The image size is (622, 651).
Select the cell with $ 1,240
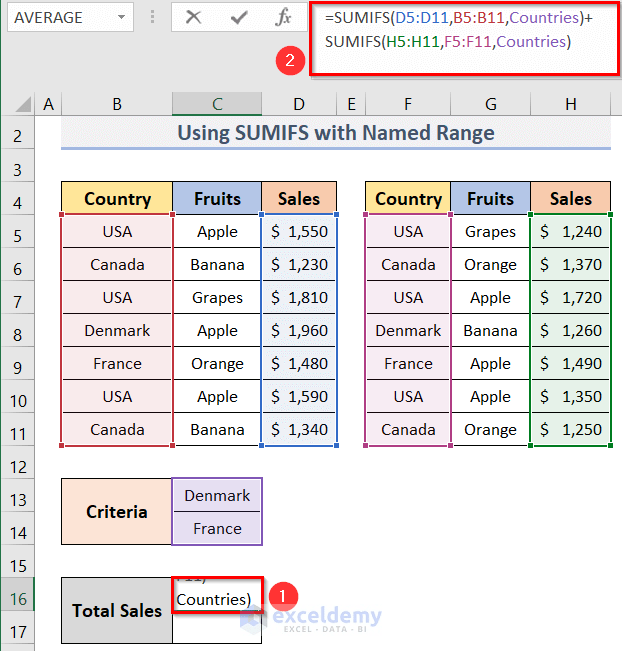coord(571,231)
